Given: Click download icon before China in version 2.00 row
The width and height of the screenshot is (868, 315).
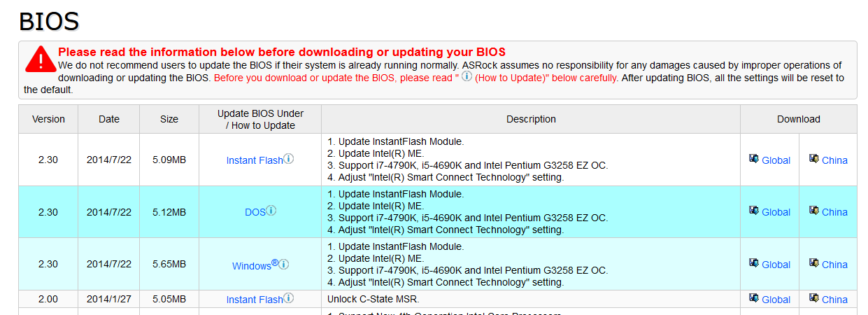Looking at the screenshot, I should 814,298.
